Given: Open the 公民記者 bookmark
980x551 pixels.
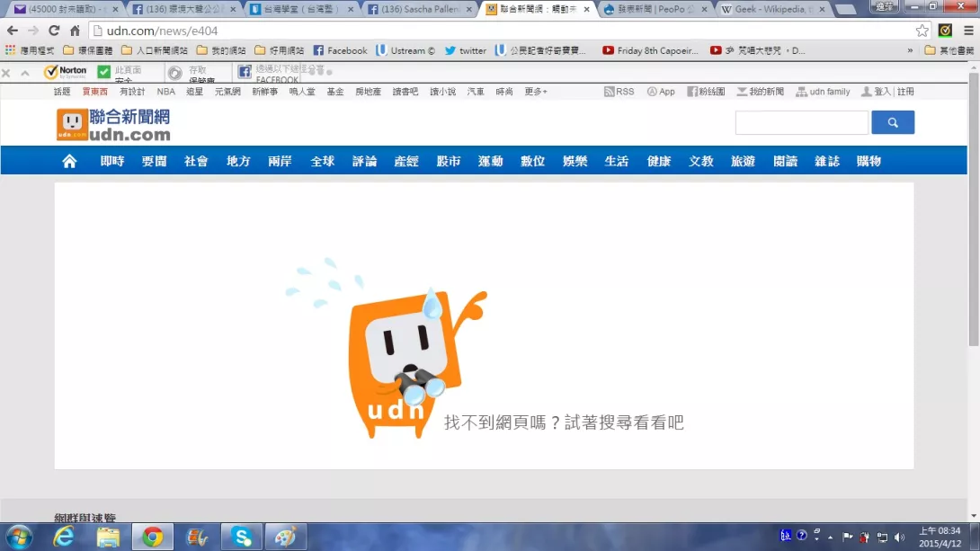Looking at the screenshot, I should (x=540, y=50).
